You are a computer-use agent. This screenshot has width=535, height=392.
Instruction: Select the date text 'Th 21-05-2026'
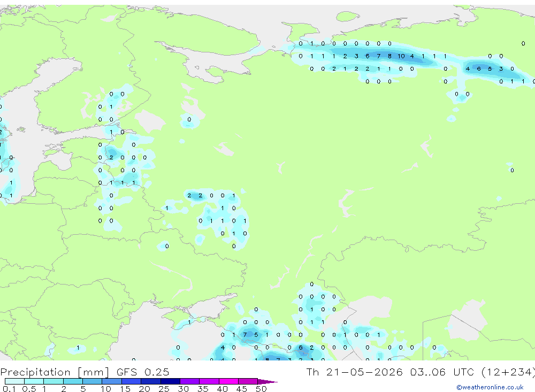354,372
